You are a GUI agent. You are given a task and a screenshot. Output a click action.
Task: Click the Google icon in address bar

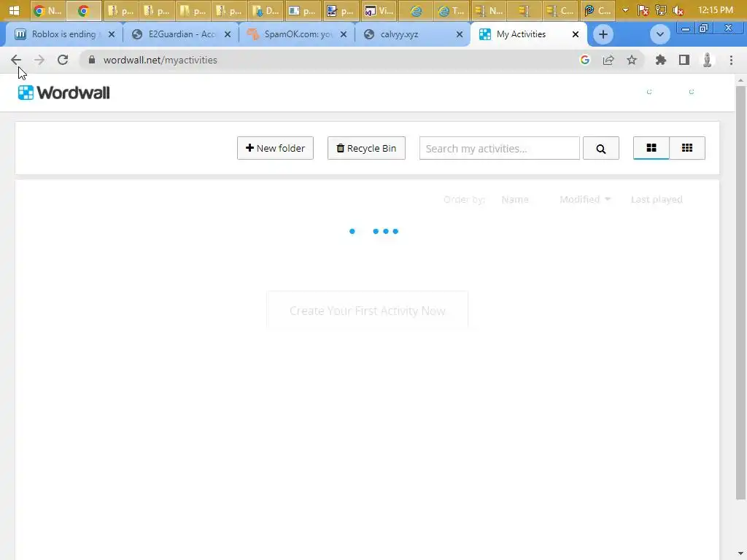(x=585, y=60)
